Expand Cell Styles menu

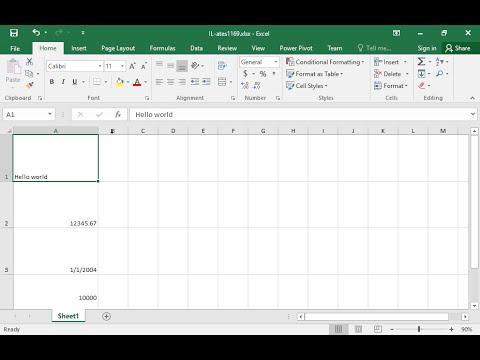pos(307,86)
